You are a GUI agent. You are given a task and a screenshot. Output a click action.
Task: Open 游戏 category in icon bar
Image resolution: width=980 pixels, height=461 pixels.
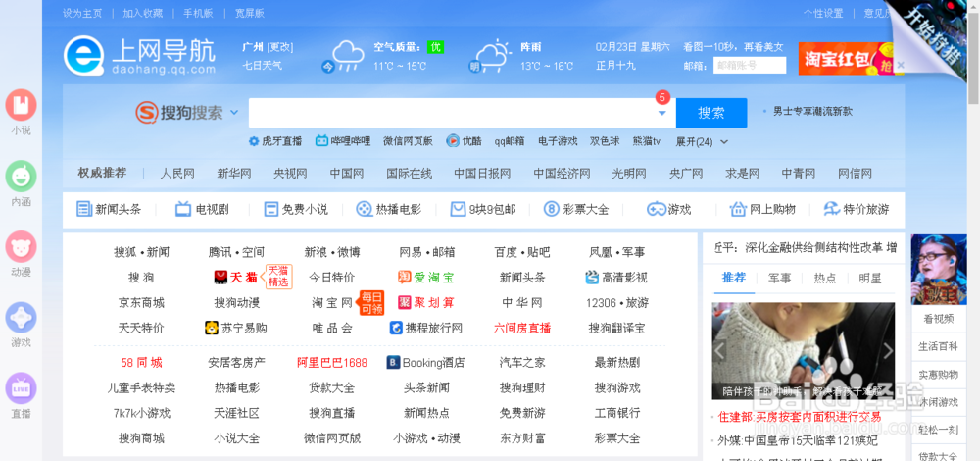coord(668,210)
